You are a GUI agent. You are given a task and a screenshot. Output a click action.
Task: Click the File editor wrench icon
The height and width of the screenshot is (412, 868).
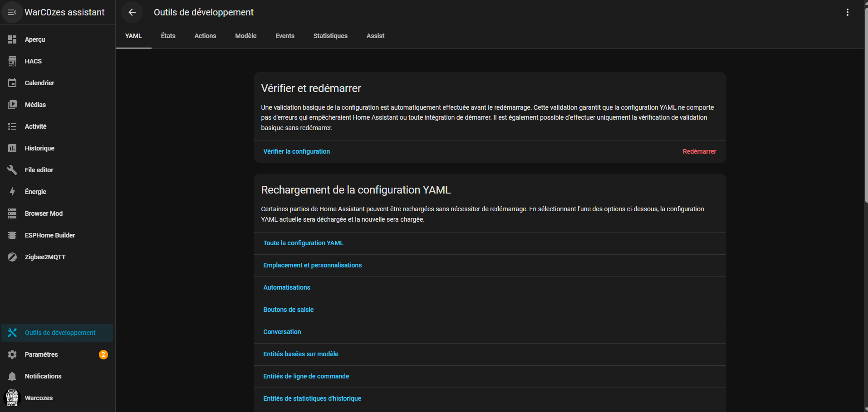(12, 170)
